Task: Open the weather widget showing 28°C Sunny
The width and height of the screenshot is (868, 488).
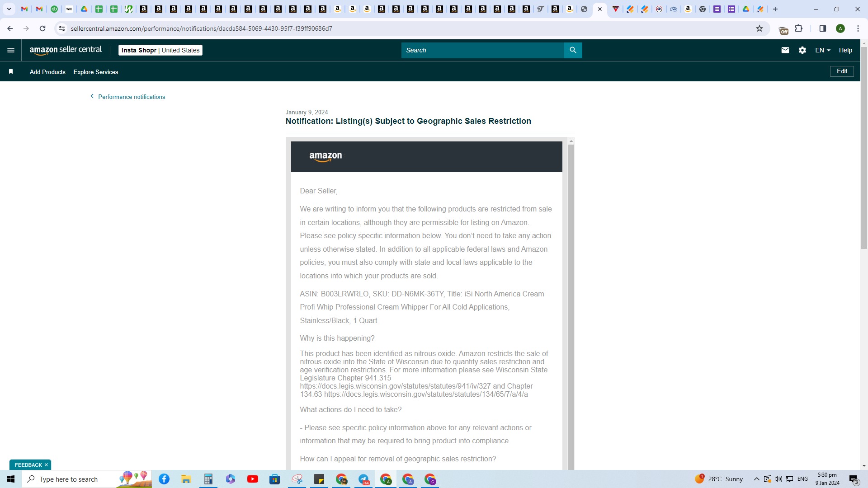Action: pos(719,479)
